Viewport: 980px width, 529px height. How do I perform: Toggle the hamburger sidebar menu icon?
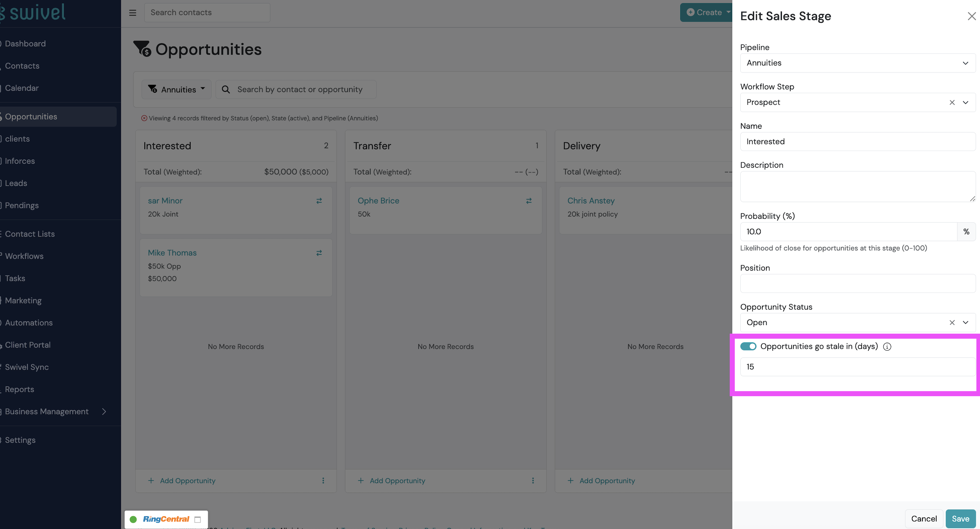[132, 13]
